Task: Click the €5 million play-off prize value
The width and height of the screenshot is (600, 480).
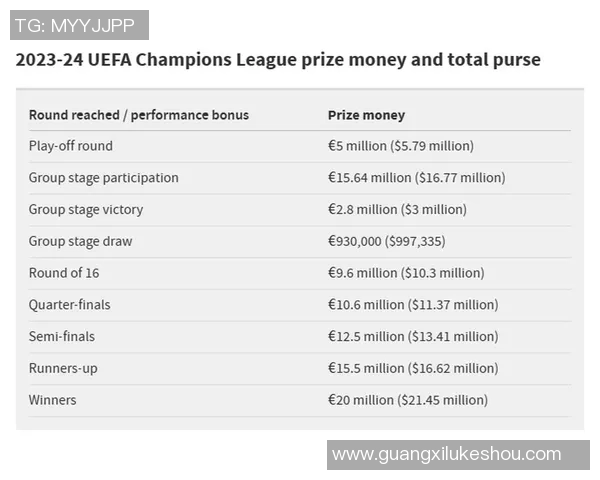Action: [x=401, y=146]
